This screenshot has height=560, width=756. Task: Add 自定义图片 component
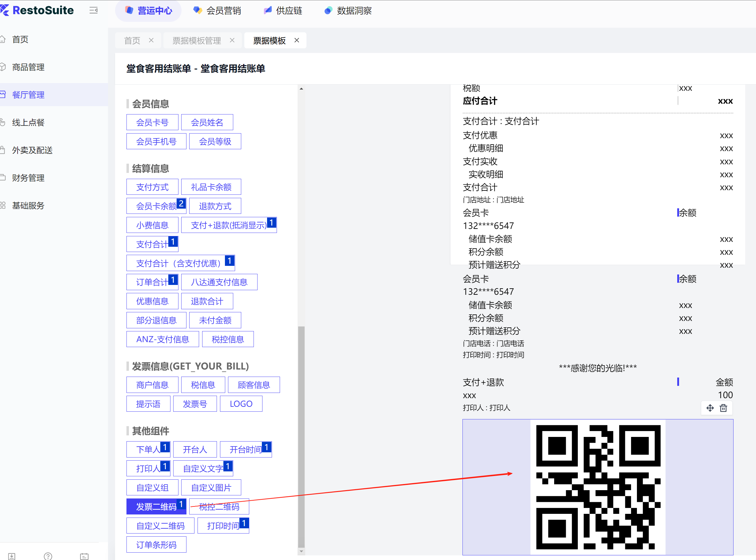tap(211, 487)
